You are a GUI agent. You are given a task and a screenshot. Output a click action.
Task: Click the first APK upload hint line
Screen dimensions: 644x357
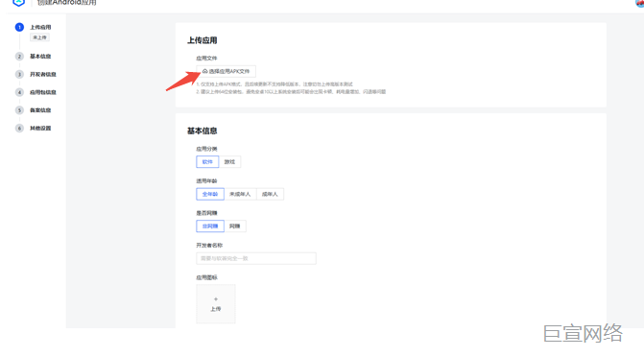[274, 84]
